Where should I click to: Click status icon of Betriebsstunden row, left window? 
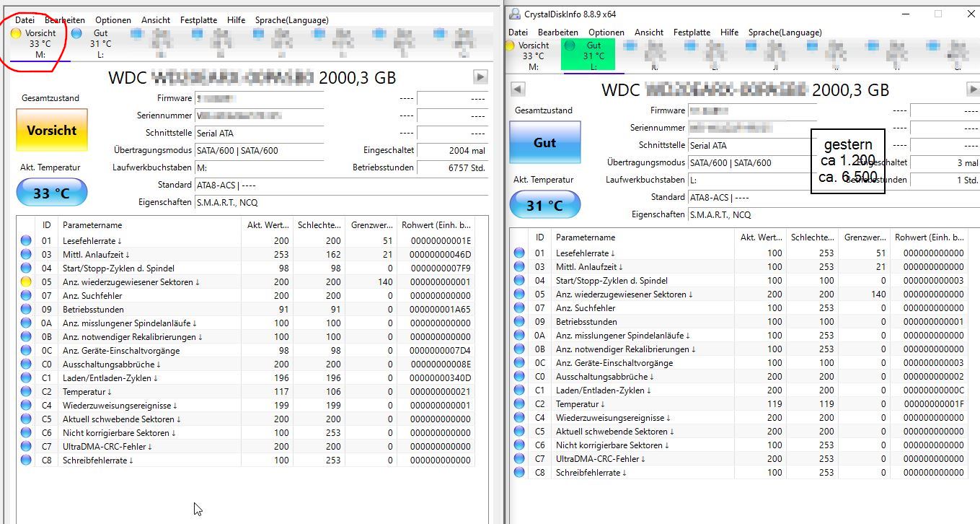pos(26,309)
